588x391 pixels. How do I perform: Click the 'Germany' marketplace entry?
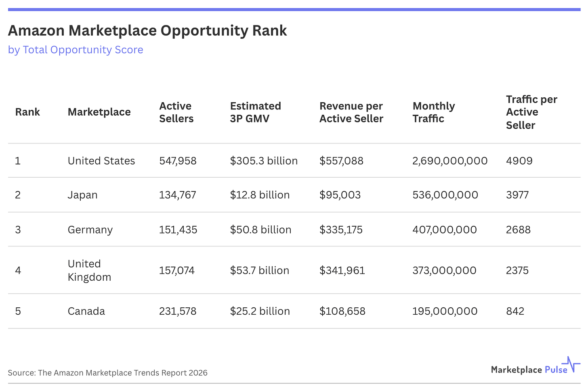click(x=90, y=229)
